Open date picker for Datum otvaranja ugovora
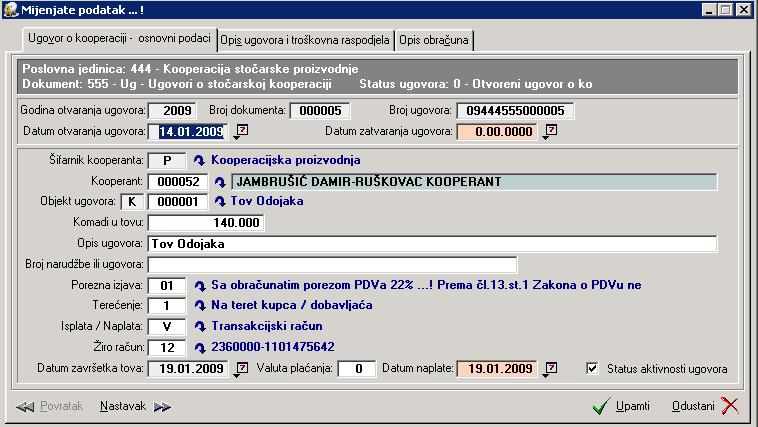The image size is (758, 427). (x=241, y=131)
